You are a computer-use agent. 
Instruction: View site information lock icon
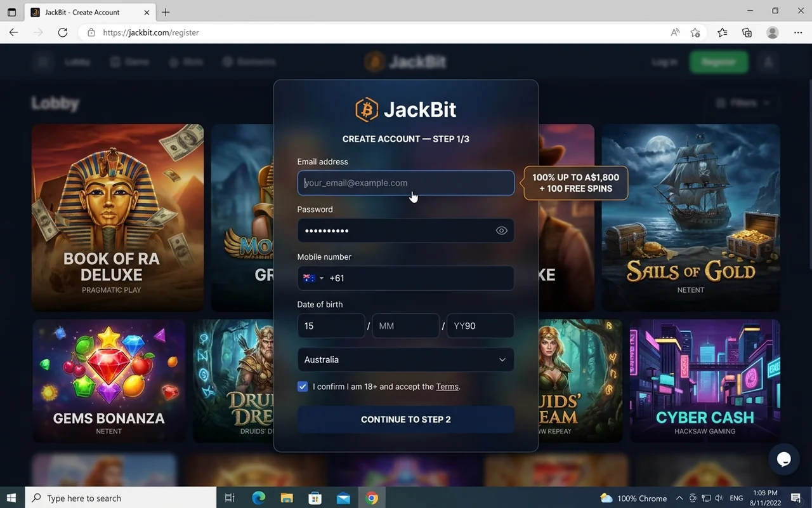point(91,32)
